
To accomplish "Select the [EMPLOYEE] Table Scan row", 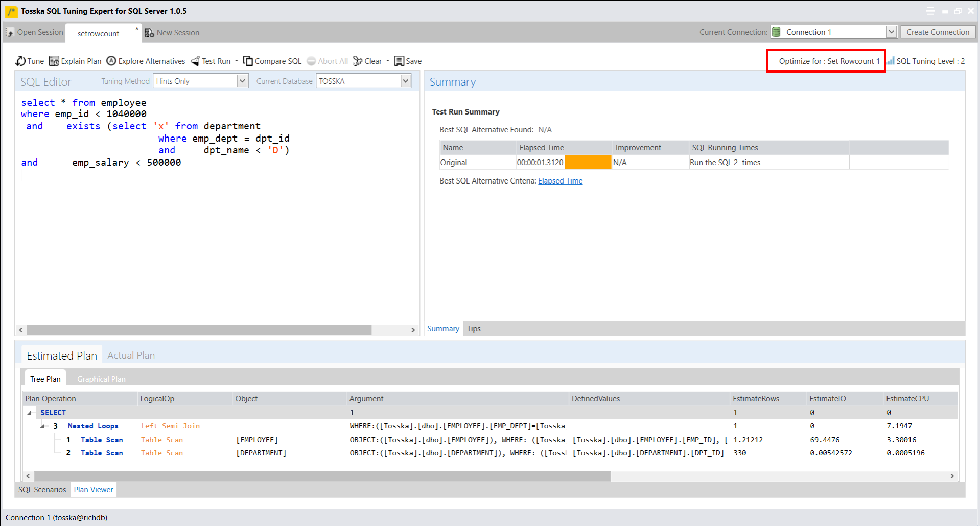I will pos(491,440).
